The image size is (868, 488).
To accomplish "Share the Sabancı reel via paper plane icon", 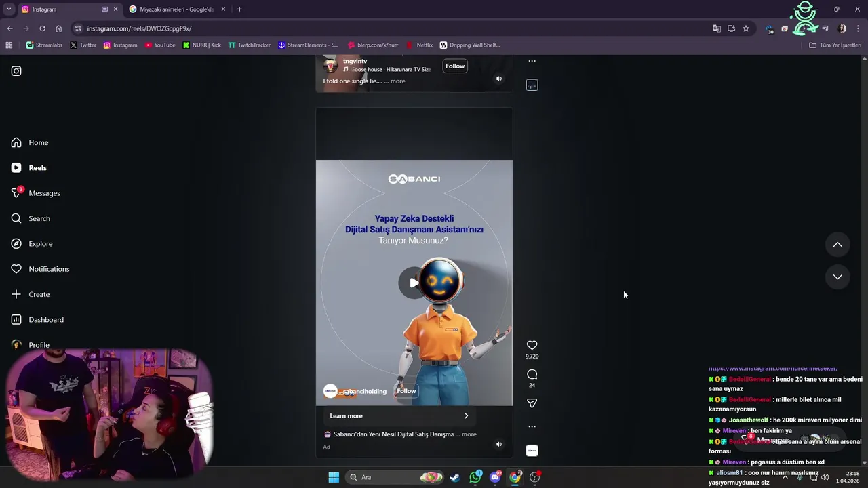I will [x=532, y=403].
